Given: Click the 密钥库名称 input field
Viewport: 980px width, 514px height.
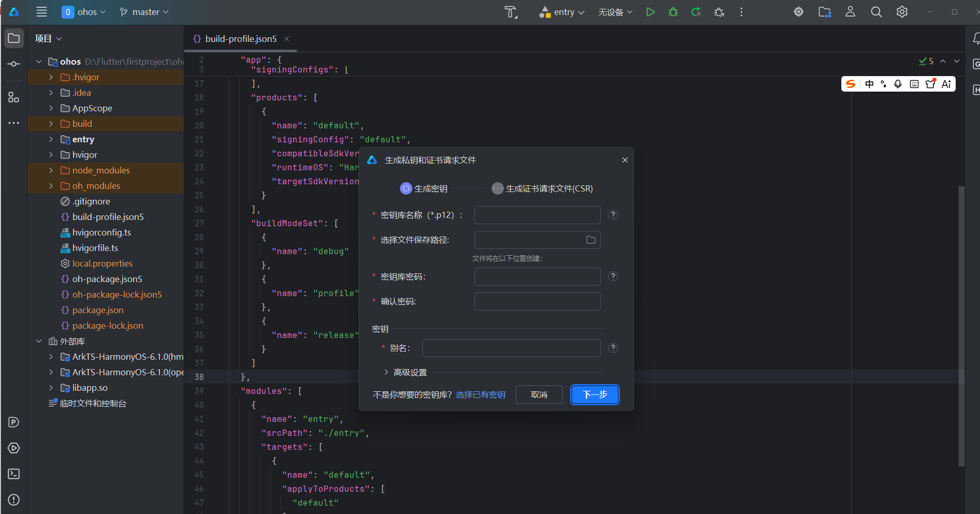Looking at the screenshot, I should 537,215.
